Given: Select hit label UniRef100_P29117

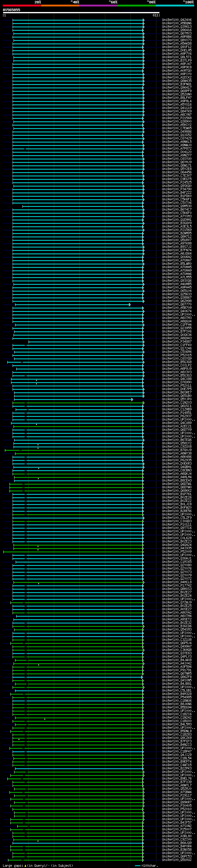Looking at the screenshot, I should coord(177,795).
